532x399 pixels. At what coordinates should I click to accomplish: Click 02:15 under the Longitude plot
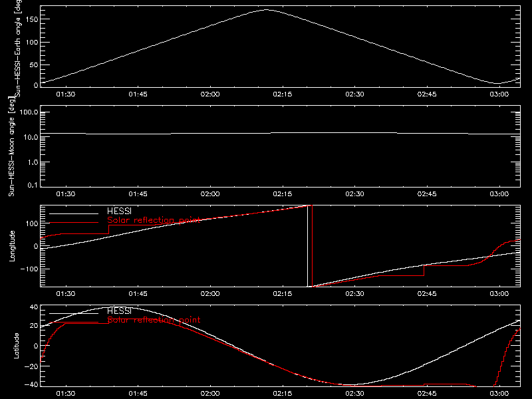pyautogui.click(x=282, y=294)
